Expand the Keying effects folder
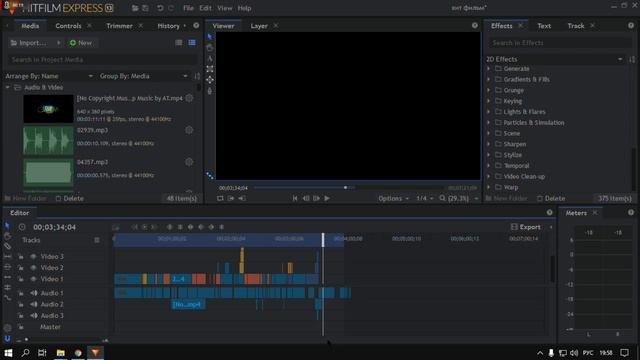 [x=489, y=101]
